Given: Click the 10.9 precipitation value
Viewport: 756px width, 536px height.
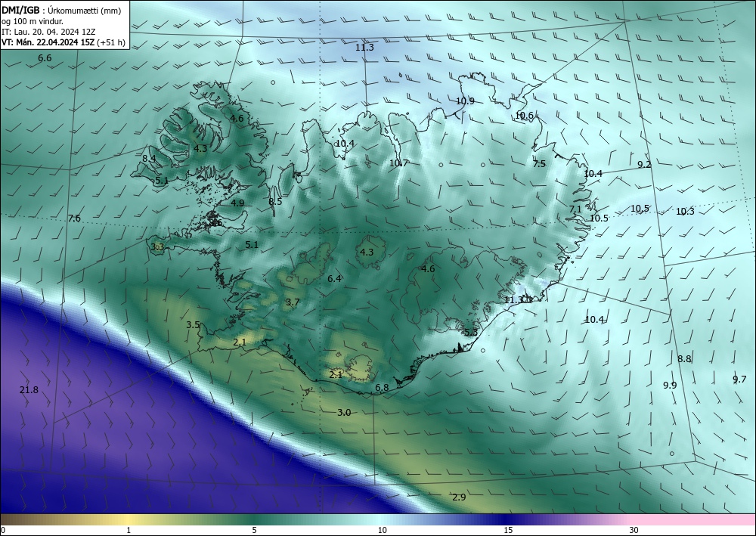Looking at the screenshot, I should [465, 101].
